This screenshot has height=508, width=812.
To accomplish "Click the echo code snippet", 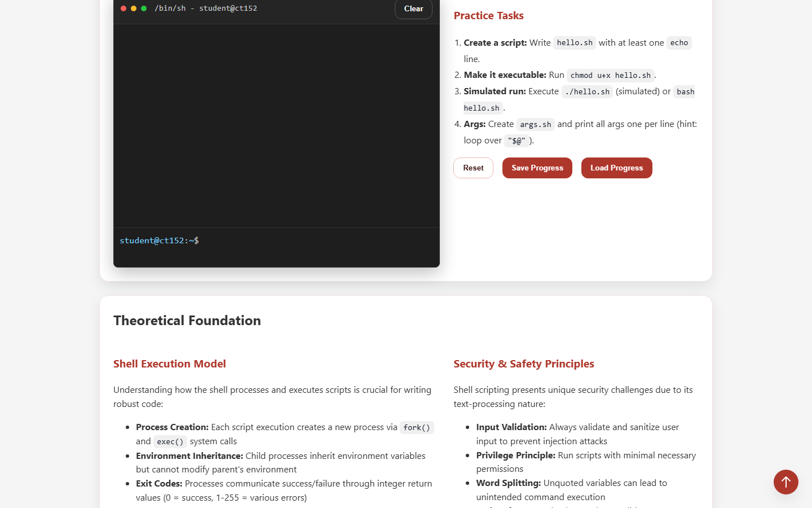I will [x=679, y=42].
